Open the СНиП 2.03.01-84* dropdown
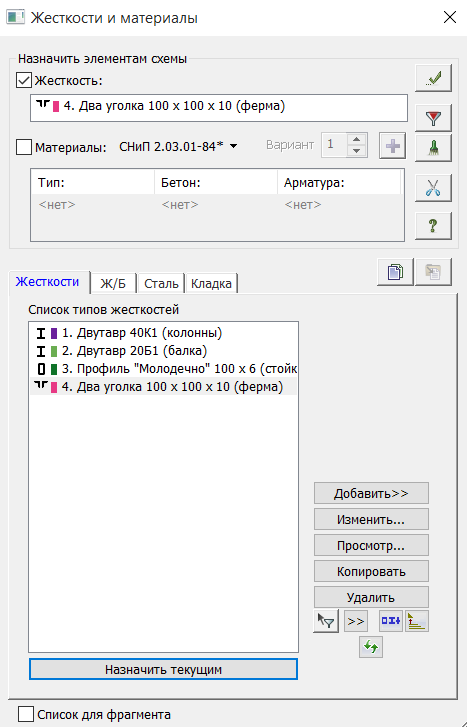The height and width of the screenshot is (727, 467). tap(178, 147)
